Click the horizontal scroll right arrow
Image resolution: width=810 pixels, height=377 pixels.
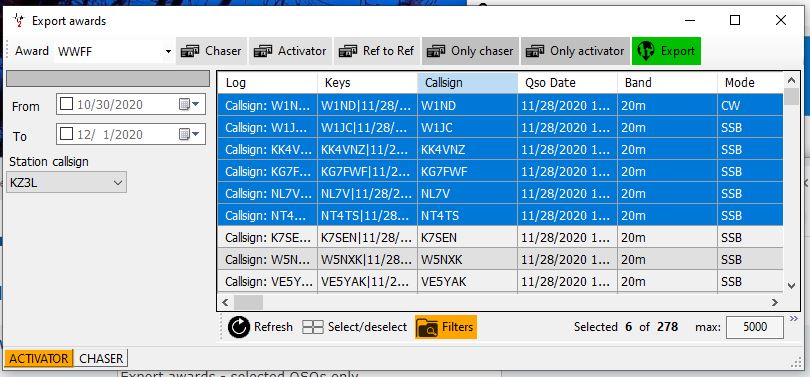[x=774, y=302]
